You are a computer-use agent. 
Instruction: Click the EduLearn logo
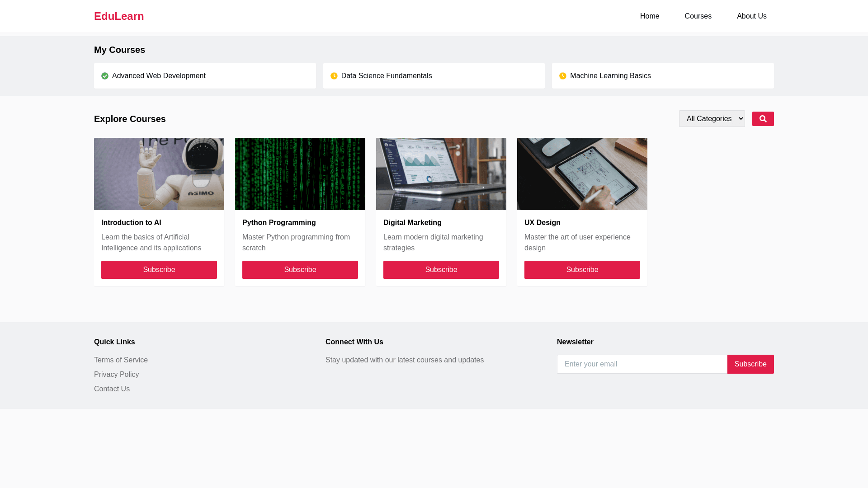pyautogui.click(x=119, y=16)
